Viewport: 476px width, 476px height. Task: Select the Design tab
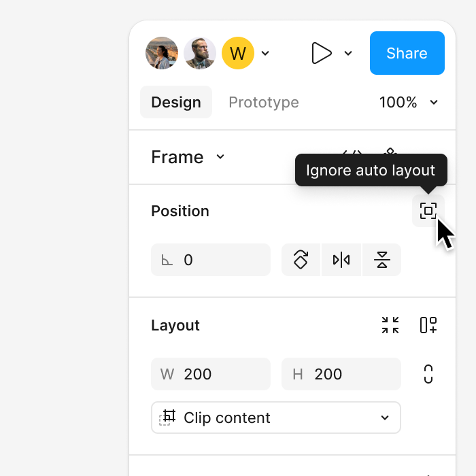[176, 102]
